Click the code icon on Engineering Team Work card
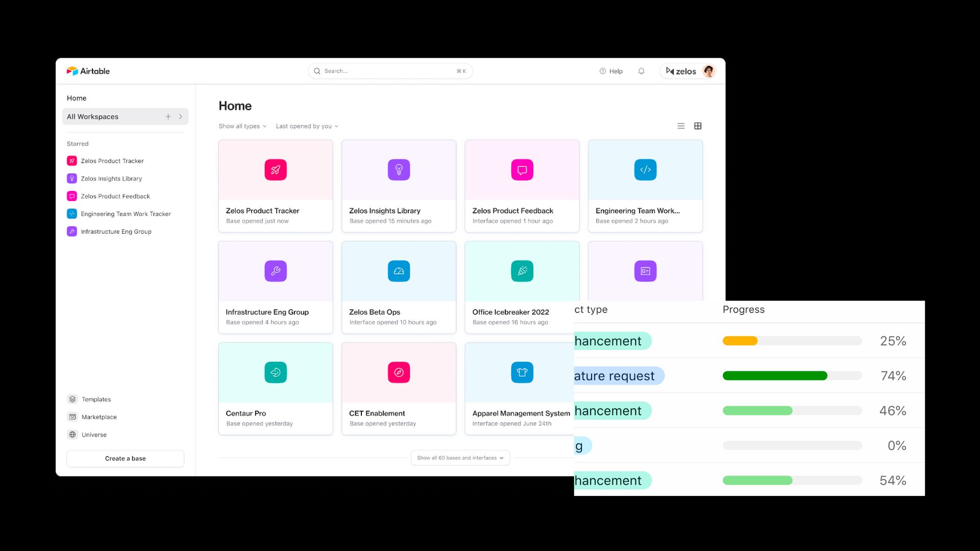Screen dimensions: 980x551 pyautogui.click(x=645, y=170)
